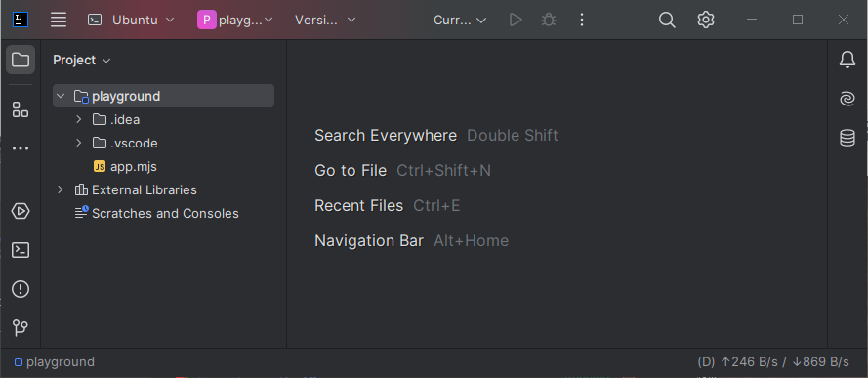Click the Scratches and Consoles icon
Viewport: 868px width, 378px height.
81,213
